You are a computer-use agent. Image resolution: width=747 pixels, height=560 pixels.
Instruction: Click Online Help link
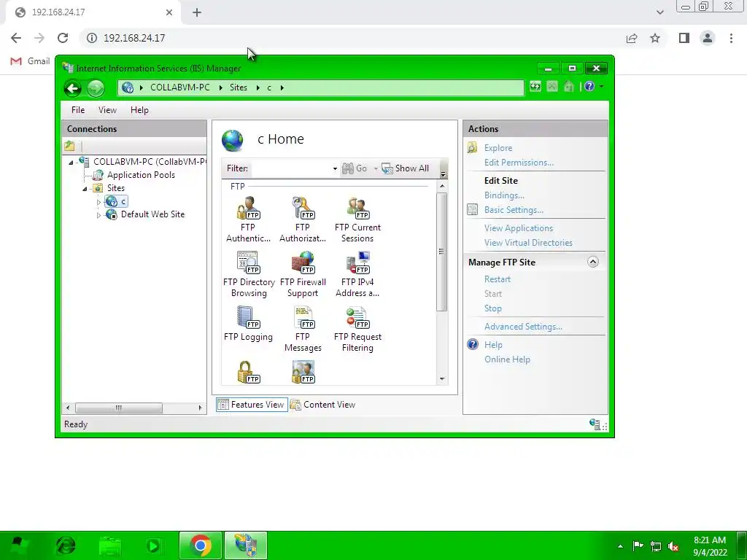coord(507,359)
